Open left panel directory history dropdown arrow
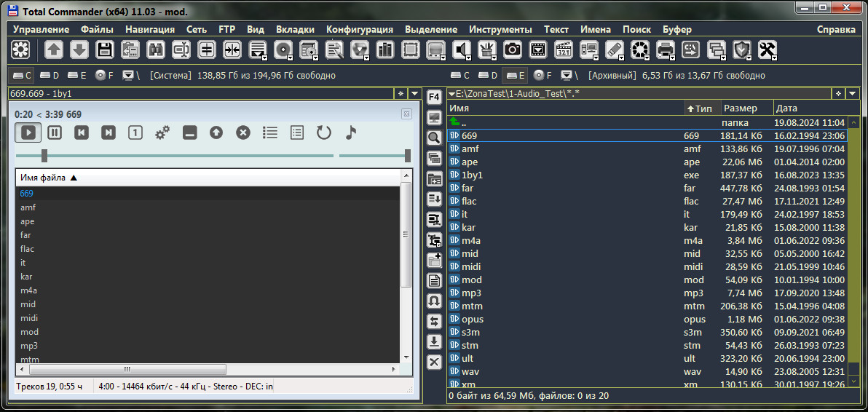Screen dimensions: 868x412 (414, 93)
